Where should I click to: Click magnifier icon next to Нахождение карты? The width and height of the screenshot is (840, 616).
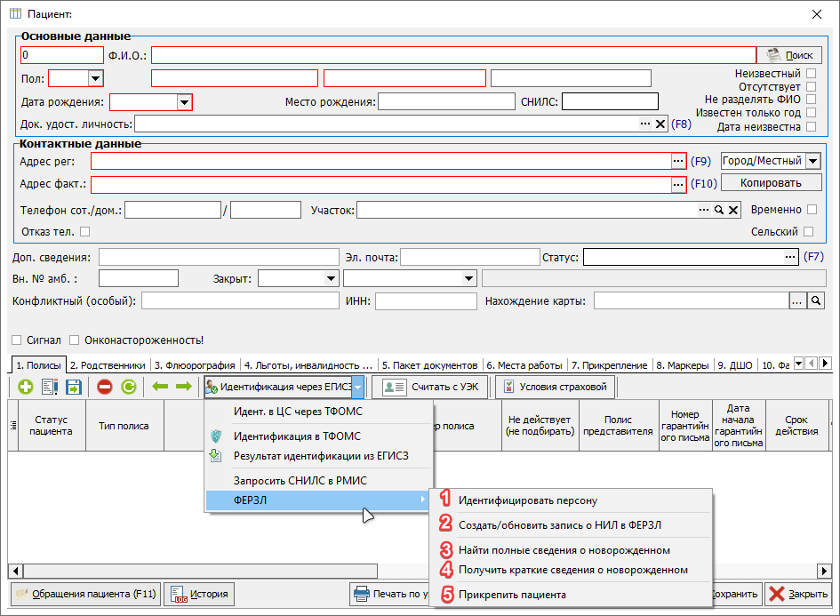click(815, 301)
